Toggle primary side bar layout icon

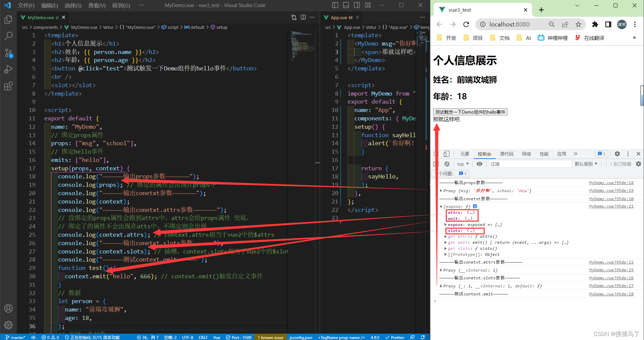tap(335, 5)
